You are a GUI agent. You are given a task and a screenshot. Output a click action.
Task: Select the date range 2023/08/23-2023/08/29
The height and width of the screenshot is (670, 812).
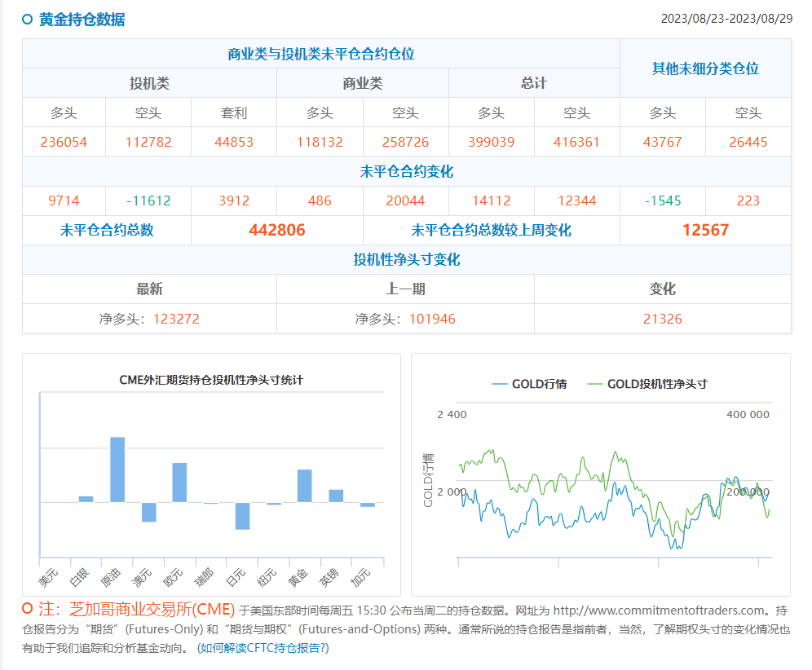tap(726, 20)
